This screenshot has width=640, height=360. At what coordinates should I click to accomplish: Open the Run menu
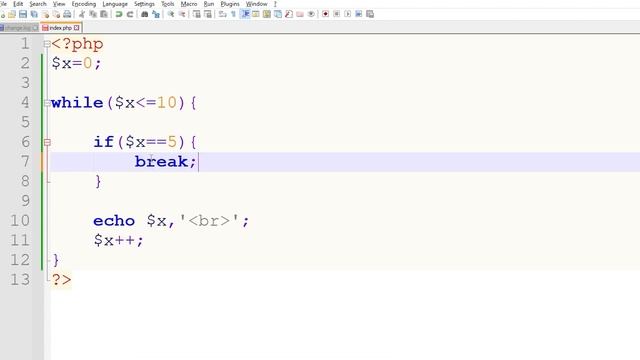[209, 4]
